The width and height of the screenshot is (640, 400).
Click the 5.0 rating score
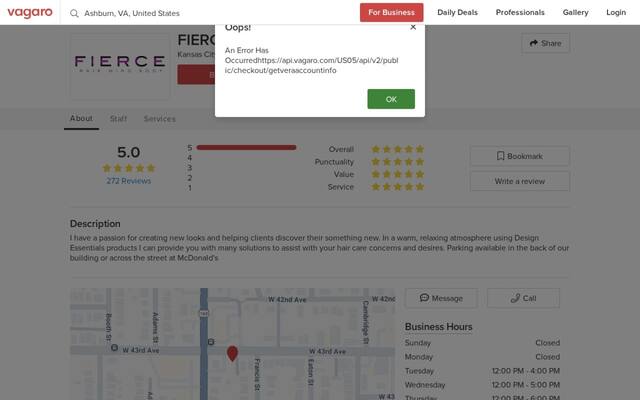pos(129,152)
